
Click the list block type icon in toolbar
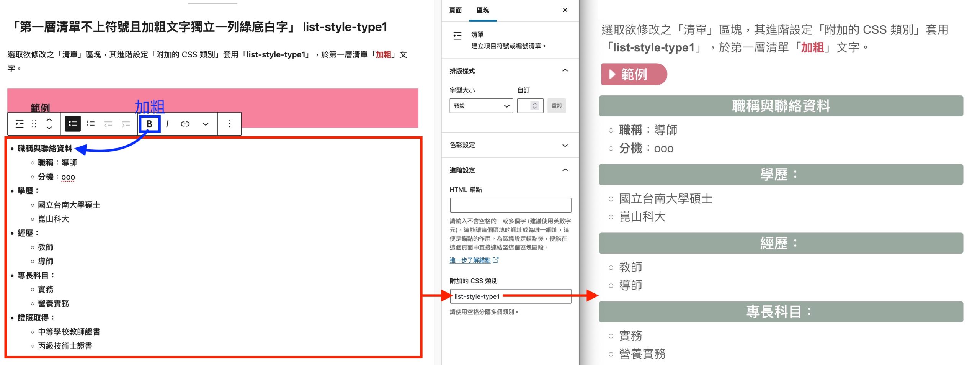tap(20, 124)
